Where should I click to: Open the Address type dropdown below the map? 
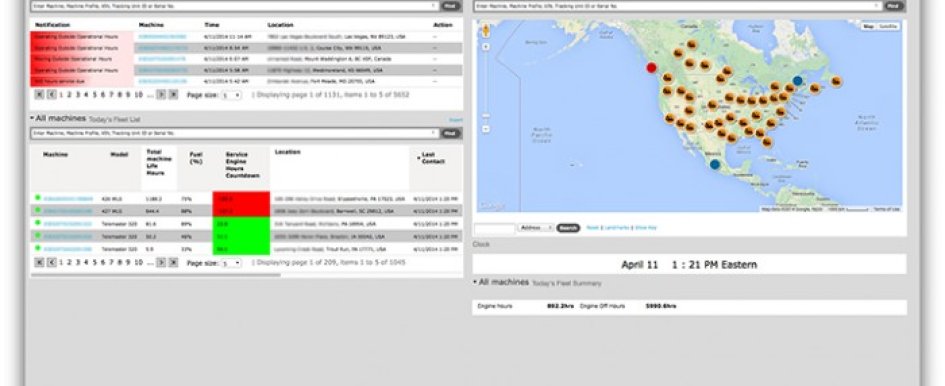[x=535, y=228]
